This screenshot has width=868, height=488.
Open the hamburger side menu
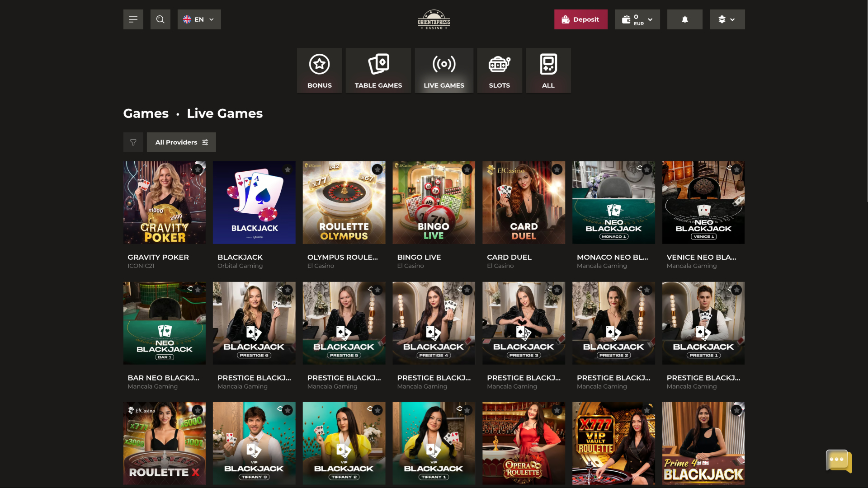click(133, 19)
